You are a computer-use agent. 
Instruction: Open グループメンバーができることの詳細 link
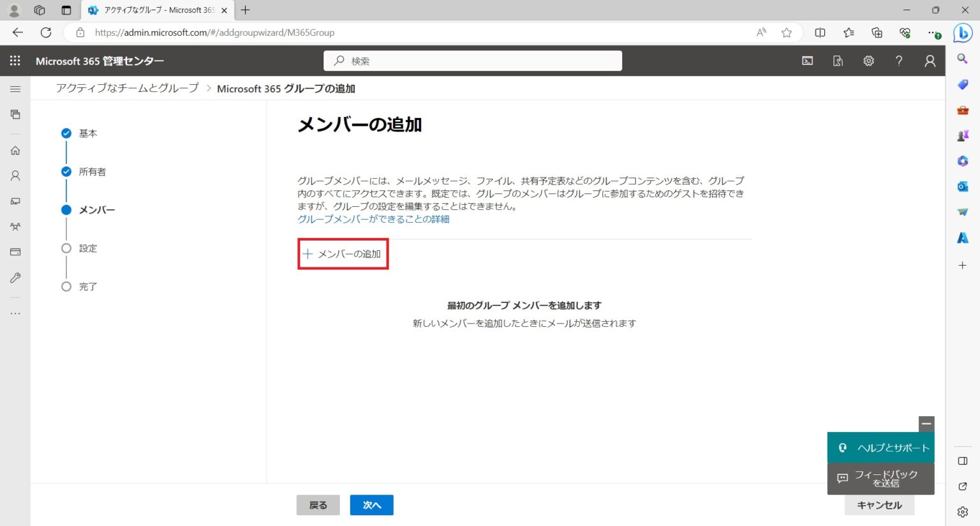pos(373,219)
